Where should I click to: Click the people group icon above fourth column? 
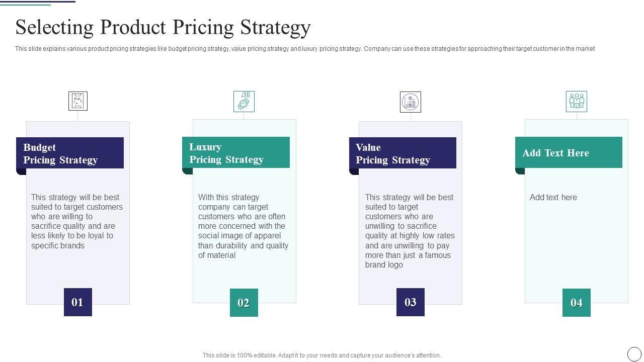[577, 102]
